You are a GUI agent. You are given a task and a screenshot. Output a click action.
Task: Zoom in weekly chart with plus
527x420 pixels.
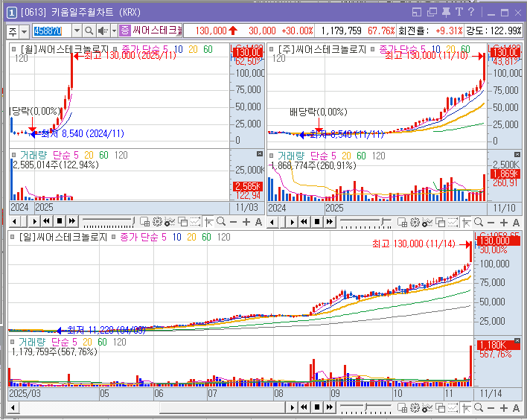point(503,223)
